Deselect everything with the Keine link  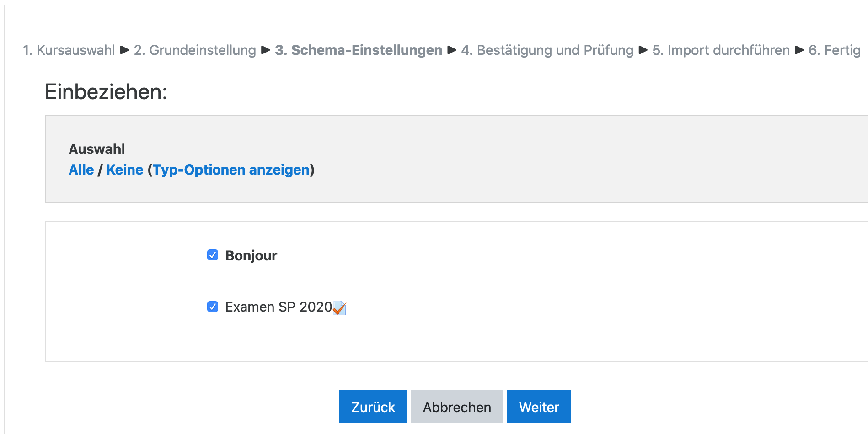(124, 169)
